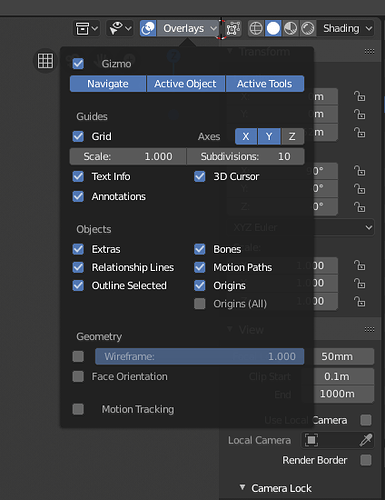The image size is (385, 500).
Task: Click the Local Camera eyedropper icon
Action: click(x=366, y=440)
